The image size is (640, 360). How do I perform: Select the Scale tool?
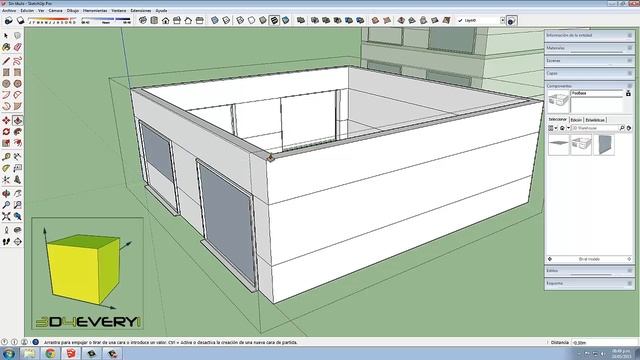(6, 143)
